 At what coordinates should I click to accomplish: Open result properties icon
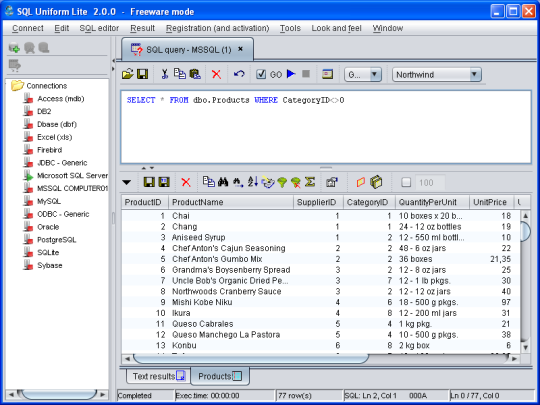pyautogui.click(x=332, y=182)
